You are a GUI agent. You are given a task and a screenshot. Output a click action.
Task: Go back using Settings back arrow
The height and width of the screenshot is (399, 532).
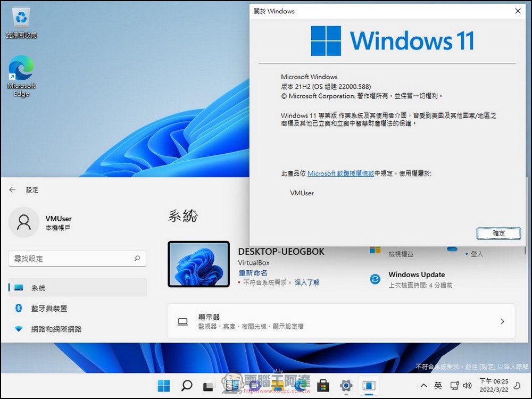[x=13, y=190]
